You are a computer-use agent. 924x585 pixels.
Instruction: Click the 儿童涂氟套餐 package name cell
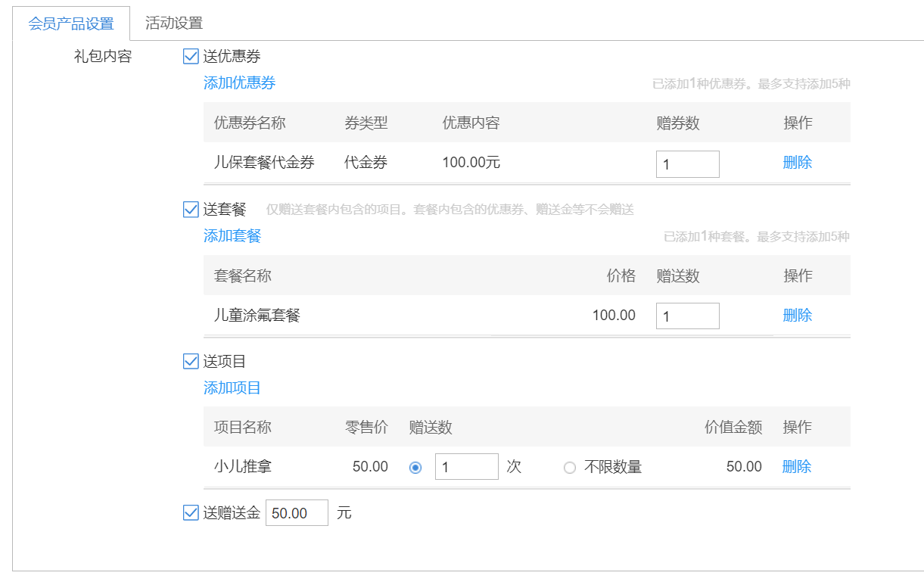[257, 316]
